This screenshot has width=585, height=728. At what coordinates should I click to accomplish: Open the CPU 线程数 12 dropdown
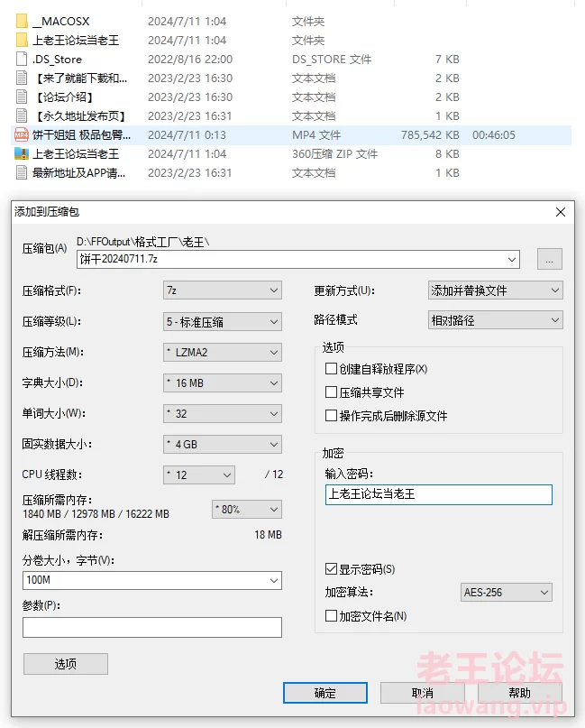pos(199,475)
